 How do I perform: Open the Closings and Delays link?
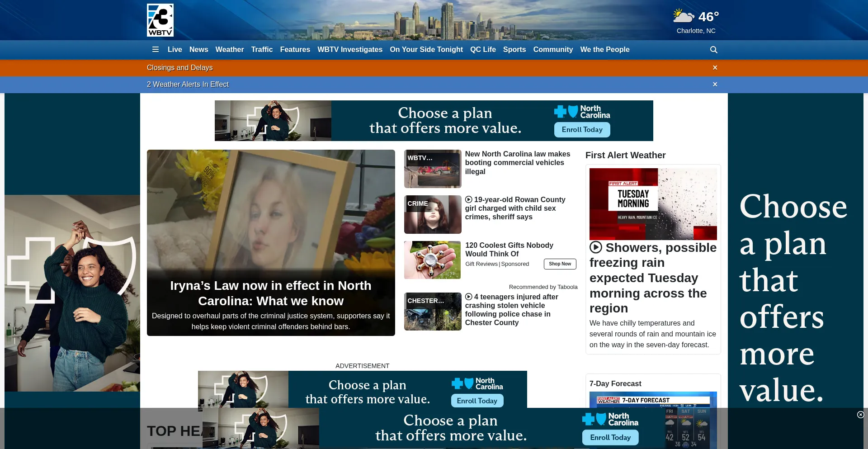tap(179, 68)
